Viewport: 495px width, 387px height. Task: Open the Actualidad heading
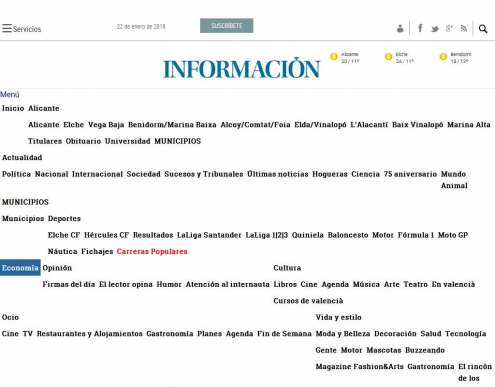point(22,158)
